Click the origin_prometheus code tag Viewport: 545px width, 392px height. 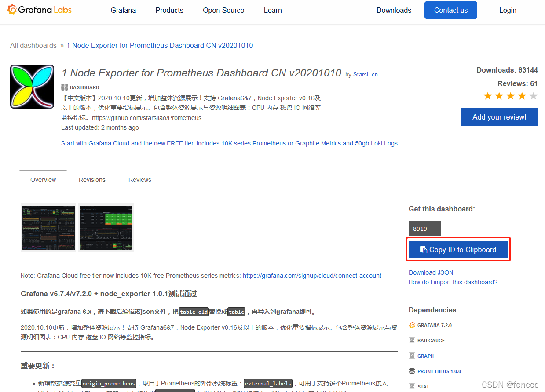pos(109,383)
